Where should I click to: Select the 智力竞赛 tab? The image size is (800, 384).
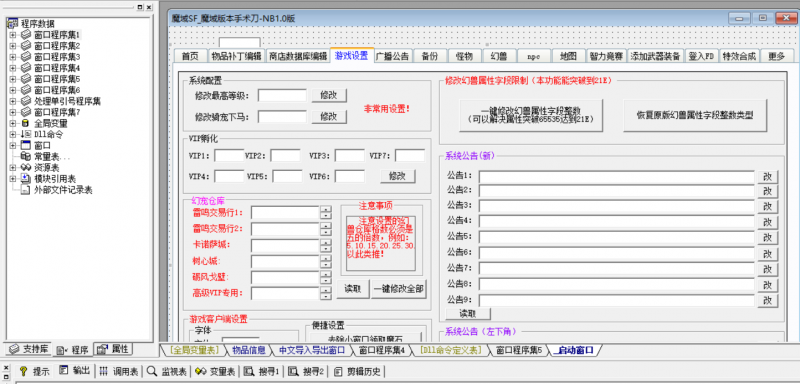(x=606, y=56)
